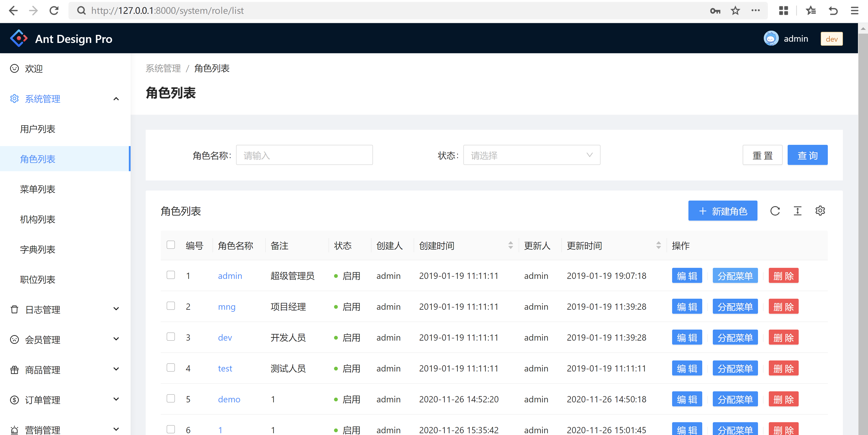868x435 pixels.
Task: Click the 重置 reset button
Action: (762, 155)
